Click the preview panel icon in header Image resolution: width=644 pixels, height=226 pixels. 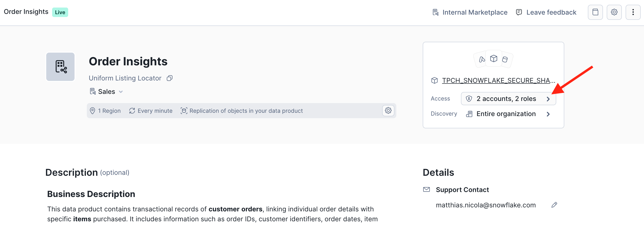click(x=595, y=12)
